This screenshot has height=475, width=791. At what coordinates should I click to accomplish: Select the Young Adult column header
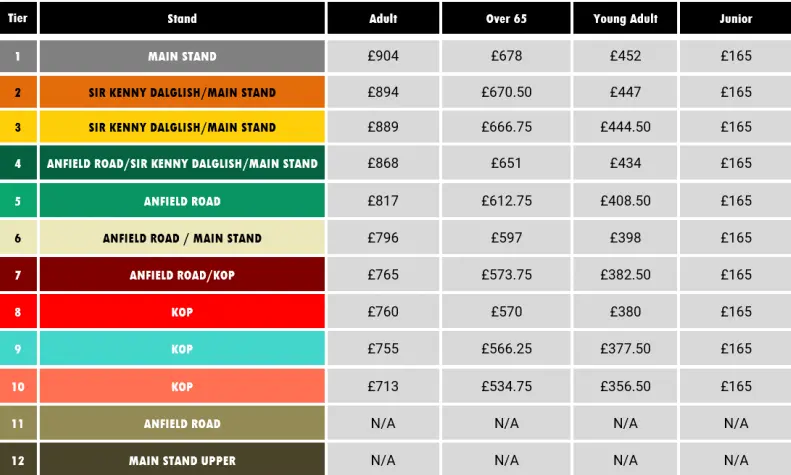pos(625,19)
